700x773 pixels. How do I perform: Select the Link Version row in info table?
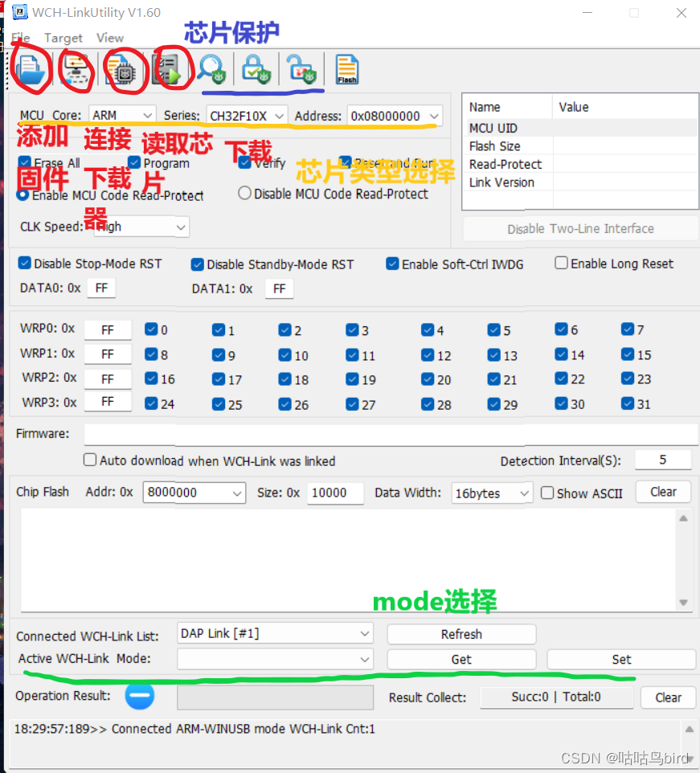581,182
